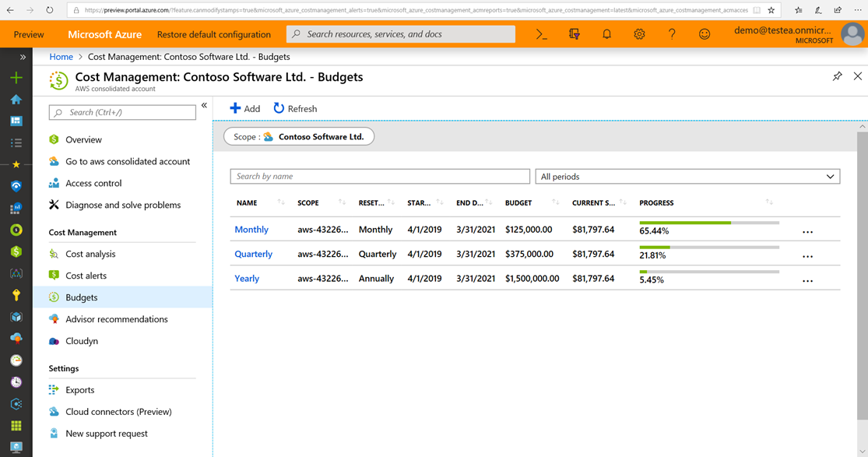Open the clock icon in left sidebar
The height and width of the screenshot is (457, 868).
(16, 381)
